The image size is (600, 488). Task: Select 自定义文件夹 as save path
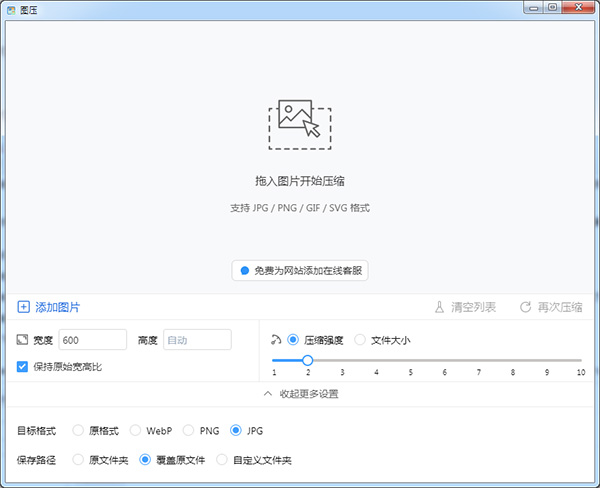click(221, 460)
